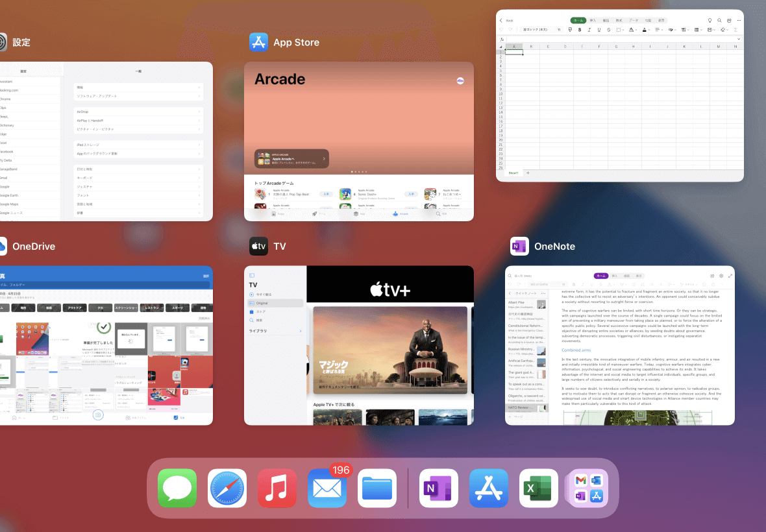
Task: Click the Excel formula input field
Action: (621, 39)
